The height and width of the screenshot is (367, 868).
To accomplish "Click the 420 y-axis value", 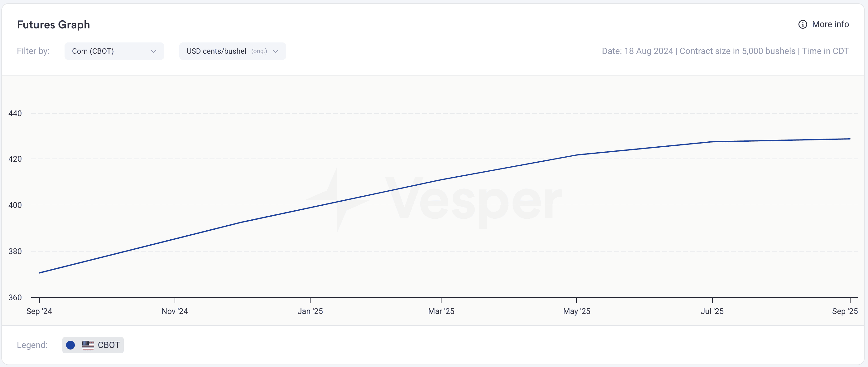I will click(x=15, y=159).
